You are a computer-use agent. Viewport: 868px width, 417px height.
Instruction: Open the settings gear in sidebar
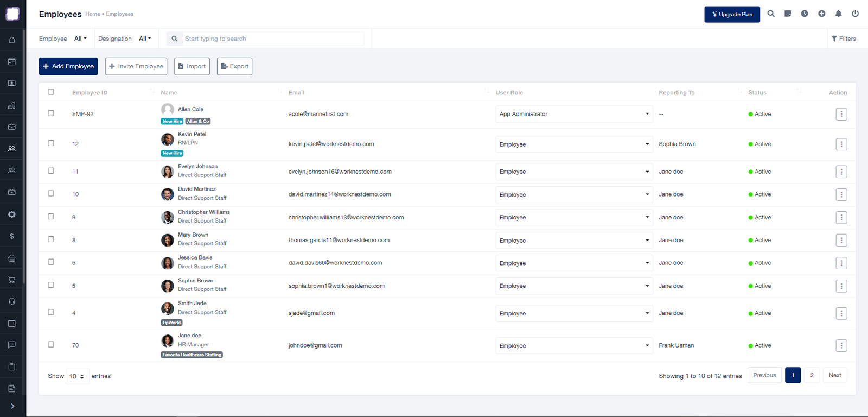12,214
